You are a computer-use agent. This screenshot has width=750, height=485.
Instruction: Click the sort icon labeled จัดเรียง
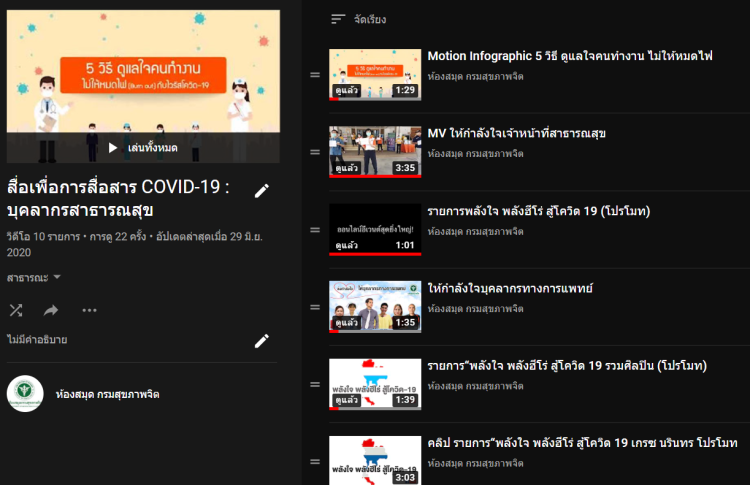point(339,19)
